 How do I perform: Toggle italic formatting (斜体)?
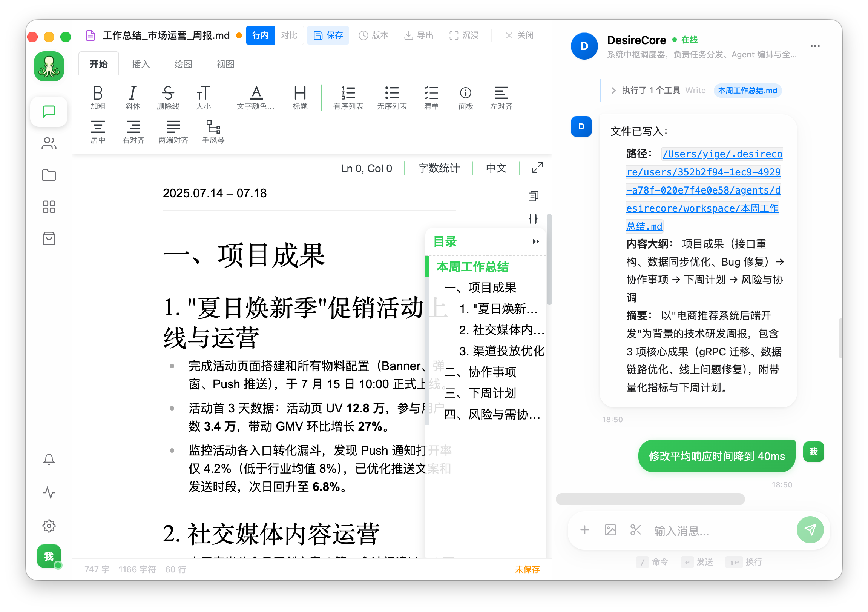click(132, 98)
